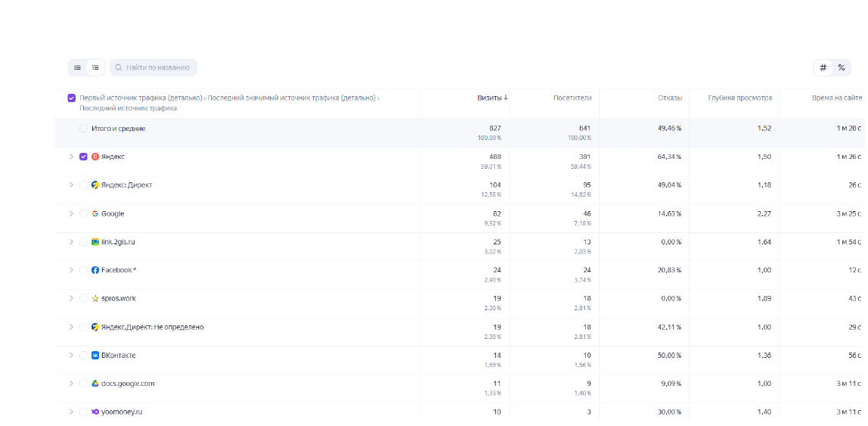This screenshot has height=426, width=868.
Task: Switch to tree list view icon
Action: 95,67
